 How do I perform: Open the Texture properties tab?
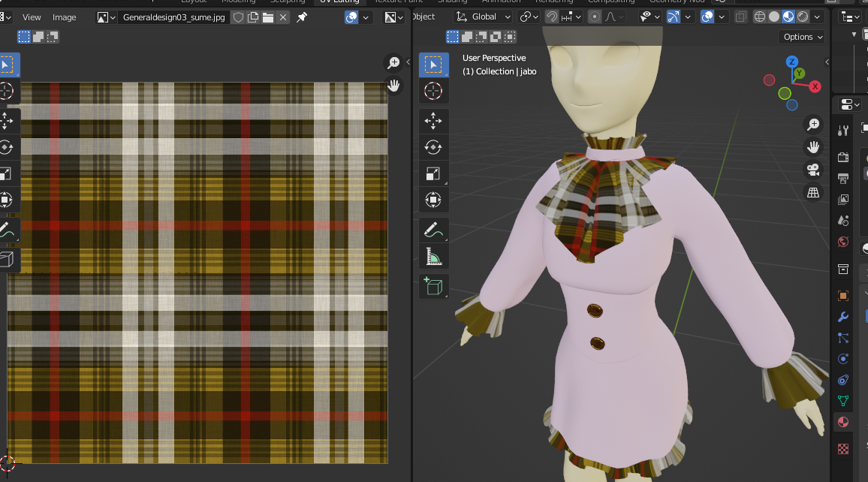point(843,449)
